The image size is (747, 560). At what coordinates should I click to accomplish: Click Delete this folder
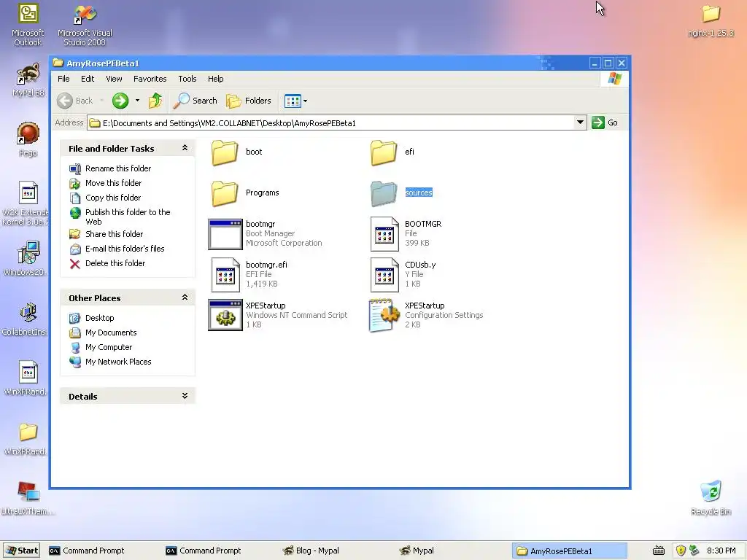pyautogui.click(x=115, y=262)
